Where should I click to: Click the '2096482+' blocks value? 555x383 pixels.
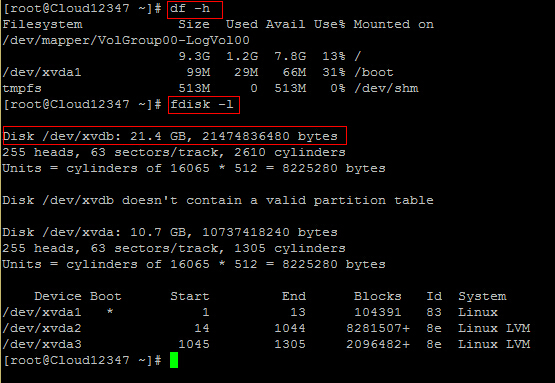(378, 344)
